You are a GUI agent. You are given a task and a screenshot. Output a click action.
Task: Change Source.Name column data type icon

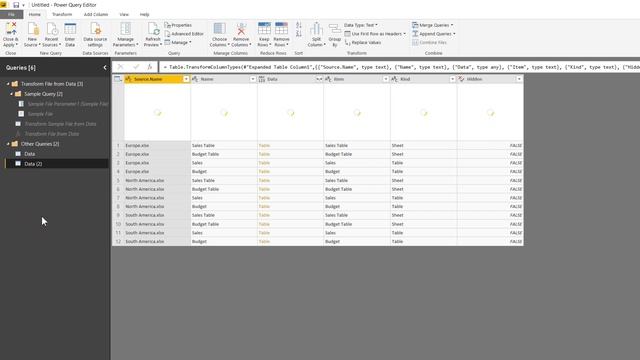pos(129,79)
